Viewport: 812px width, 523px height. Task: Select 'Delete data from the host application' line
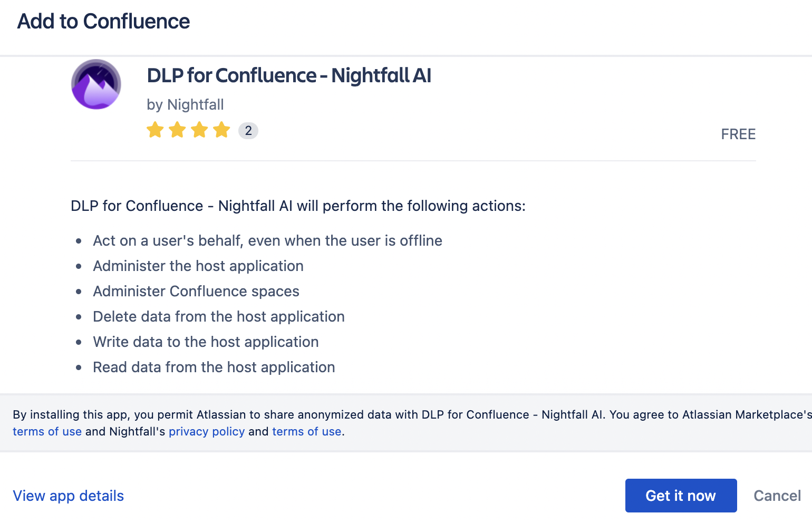click(219, 316)
